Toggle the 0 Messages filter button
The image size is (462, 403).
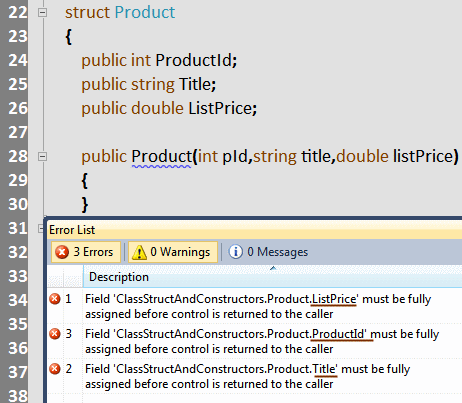(x=269, y=252)
